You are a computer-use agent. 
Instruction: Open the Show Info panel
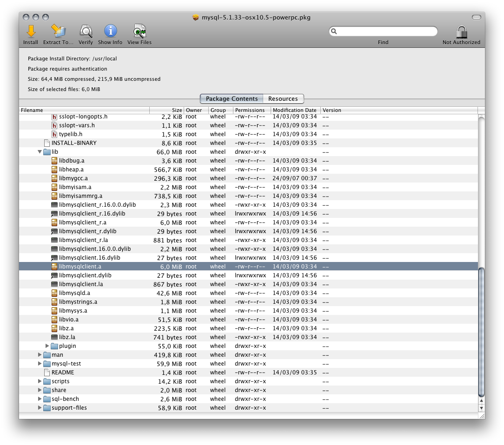(110, 31)
